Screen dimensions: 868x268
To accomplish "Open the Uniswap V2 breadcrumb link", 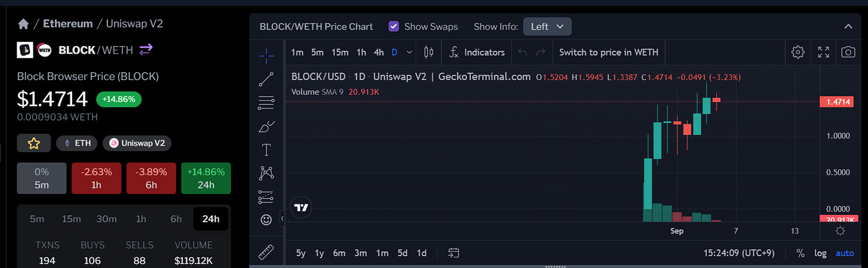I will pyautogui.click(x=134, y=24).
